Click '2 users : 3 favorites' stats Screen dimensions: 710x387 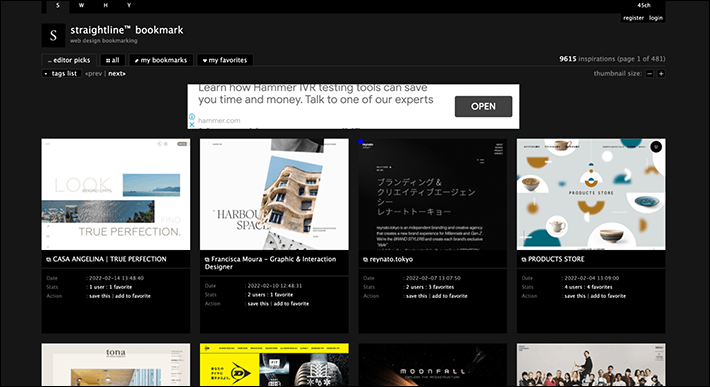pos(430,287)
